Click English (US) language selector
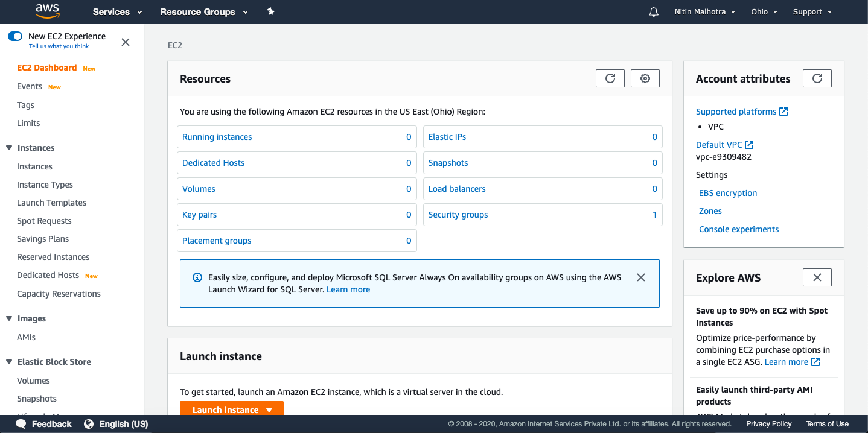Screen dimensions: 868x433 tap(123, 424)
